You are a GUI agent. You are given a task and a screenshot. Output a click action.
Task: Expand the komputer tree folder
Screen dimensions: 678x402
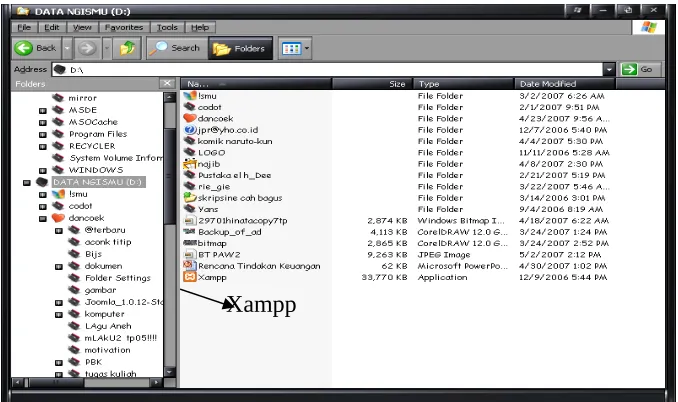pyautogui.click(x=59, y=315)
